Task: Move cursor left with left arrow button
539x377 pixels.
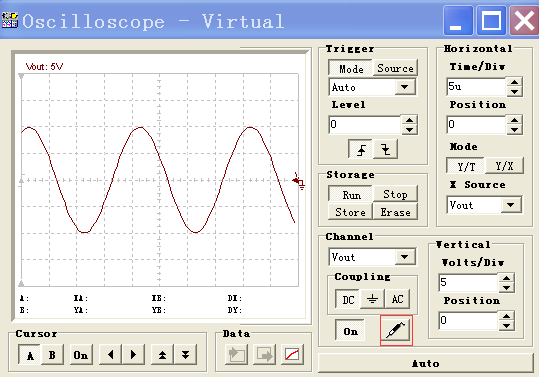Action: [110, 354]
